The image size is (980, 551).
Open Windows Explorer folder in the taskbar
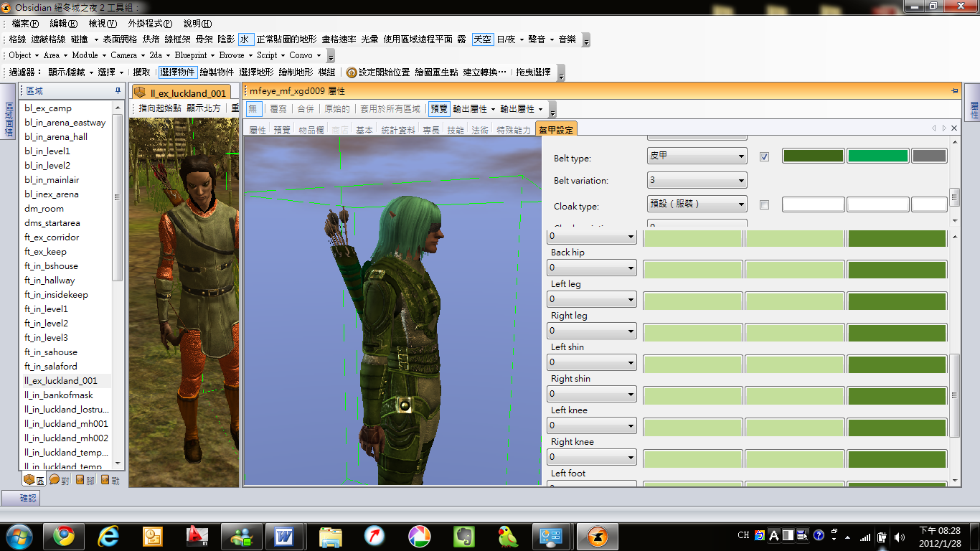pos(330,536)
